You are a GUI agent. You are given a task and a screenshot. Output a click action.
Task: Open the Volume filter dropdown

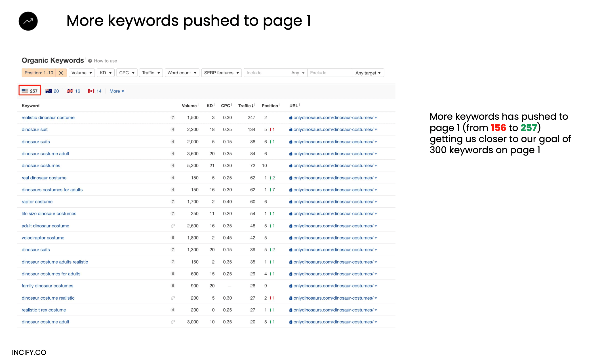coord(82,73)
